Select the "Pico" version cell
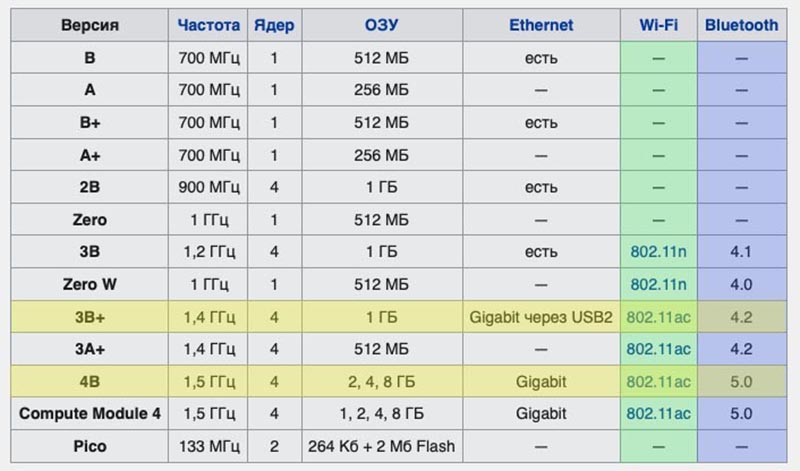The width and height of the screenshot is (800, 471). pyautogui.click(x=90, y=446)
